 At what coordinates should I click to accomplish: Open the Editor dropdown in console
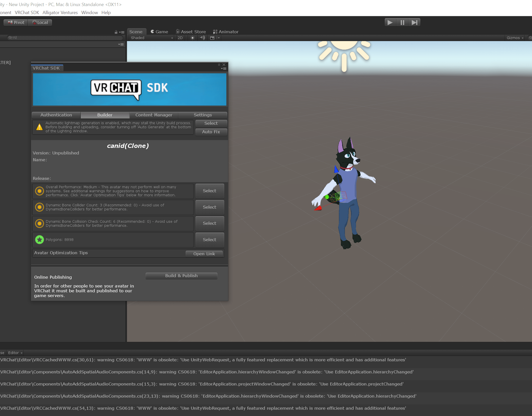(x=15, y=353)
